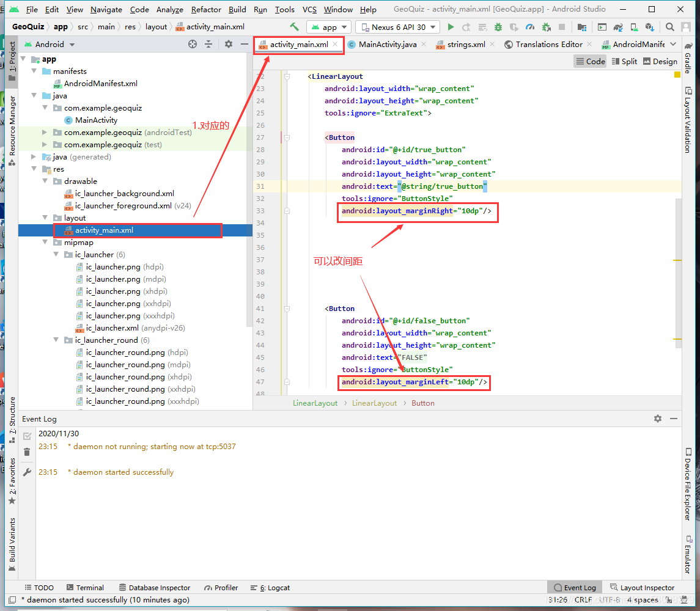The image size is (700, 611).
Task: Click the Make Project hammer icon
Action: click(294, 27)
